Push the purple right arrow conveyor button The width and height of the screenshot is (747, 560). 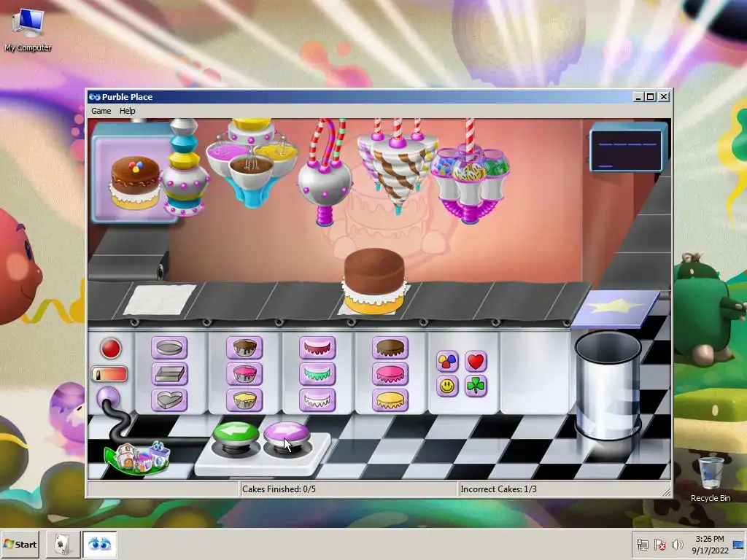[x=286, y=435]
